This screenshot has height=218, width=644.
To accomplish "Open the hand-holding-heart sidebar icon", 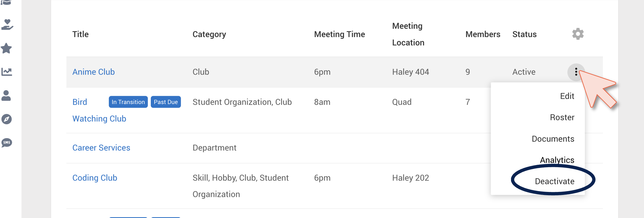I will click(7, 24).
